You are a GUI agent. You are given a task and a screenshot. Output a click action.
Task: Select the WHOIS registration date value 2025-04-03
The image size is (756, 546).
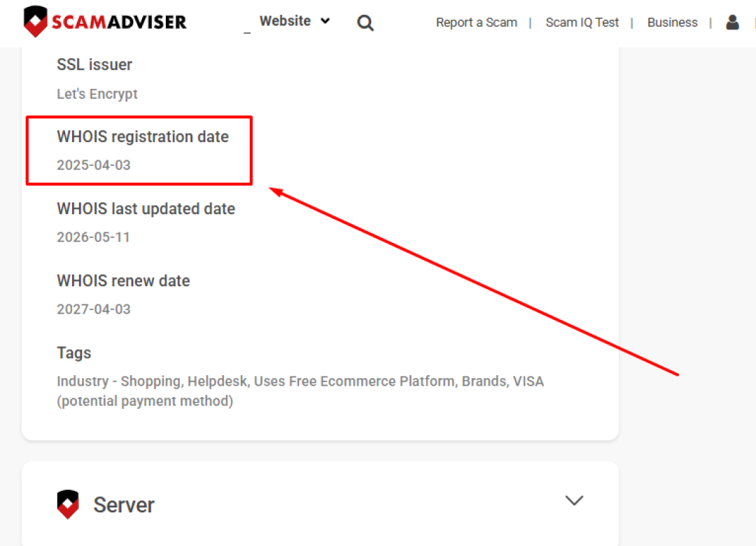[94, 165]
